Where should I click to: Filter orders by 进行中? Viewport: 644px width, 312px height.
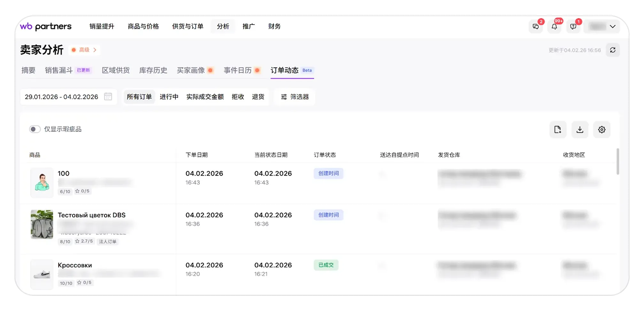pyautogui.click(x=169, y=97)
